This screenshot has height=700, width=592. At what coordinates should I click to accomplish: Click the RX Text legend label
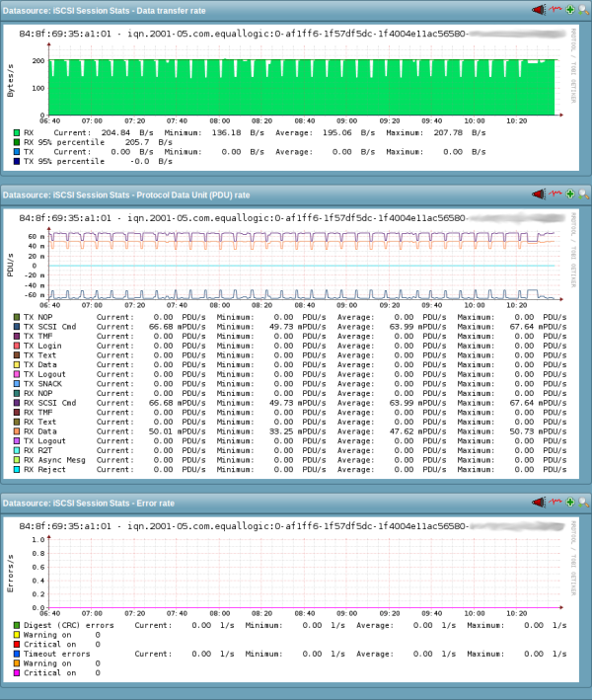(40, 422)
